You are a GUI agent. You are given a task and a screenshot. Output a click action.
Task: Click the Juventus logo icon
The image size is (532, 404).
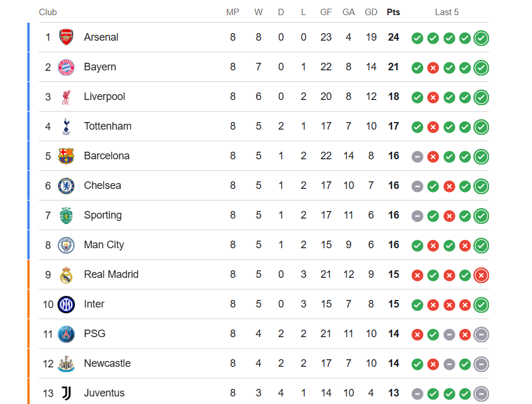pyautogui.click(x=66, y=394)
